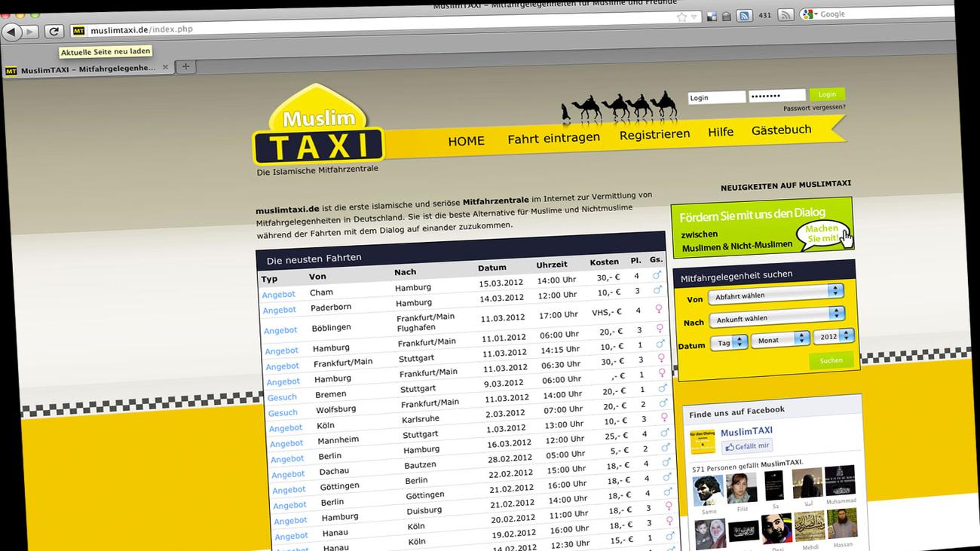Screen dimensions: 980x551
Task: Expand the 'Abfahrt wählen' departure dropdown
Action: (x=778, y=292)
